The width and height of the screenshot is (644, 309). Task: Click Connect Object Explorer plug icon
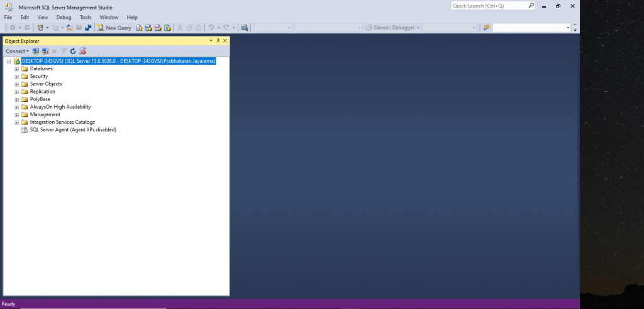point(36,51)
